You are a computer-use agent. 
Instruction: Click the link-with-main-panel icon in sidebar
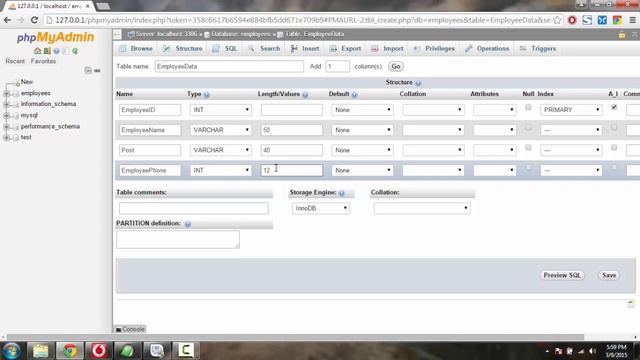97,70
